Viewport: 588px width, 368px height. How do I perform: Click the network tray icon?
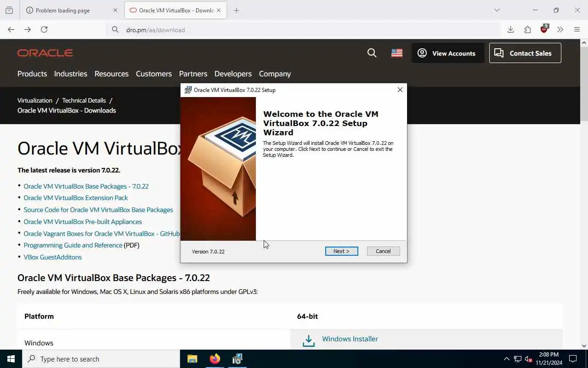point(518,359)
